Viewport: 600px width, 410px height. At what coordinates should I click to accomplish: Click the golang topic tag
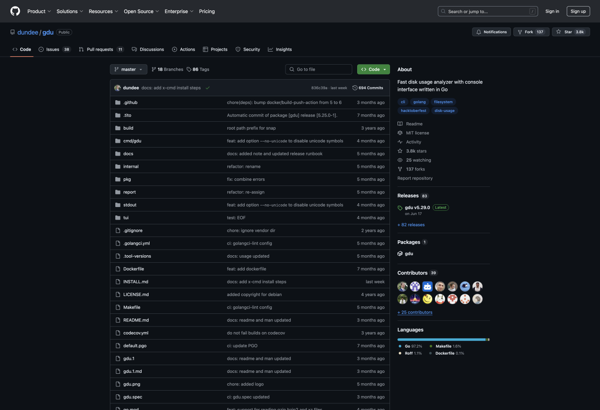click(419, 102)
